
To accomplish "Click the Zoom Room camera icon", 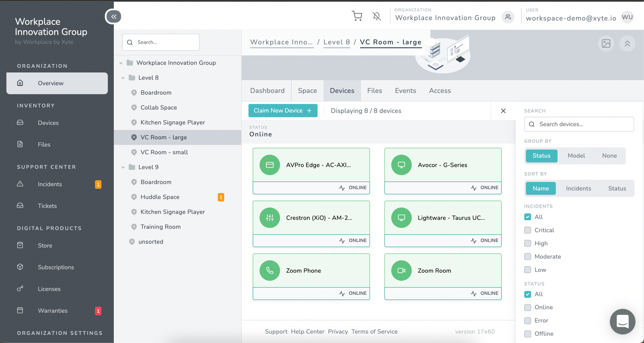I will (x=401, y=270).
